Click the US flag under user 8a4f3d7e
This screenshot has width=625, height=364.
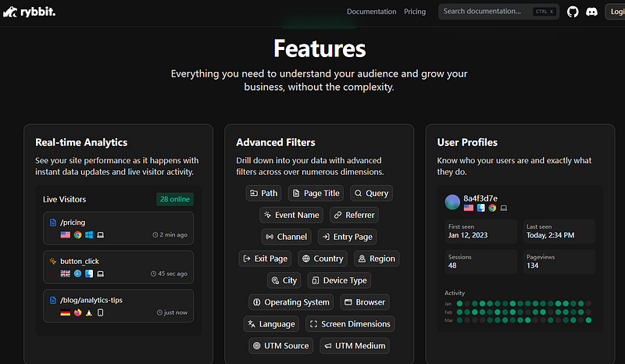pyautogui.click(x=469, y=208)
